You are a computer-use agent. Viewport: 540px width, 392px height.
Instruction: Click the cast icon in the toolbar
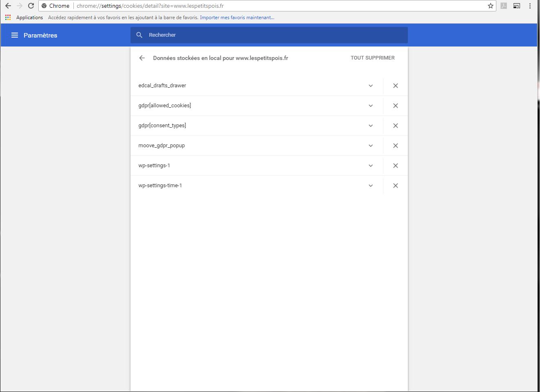coord(517,6)
